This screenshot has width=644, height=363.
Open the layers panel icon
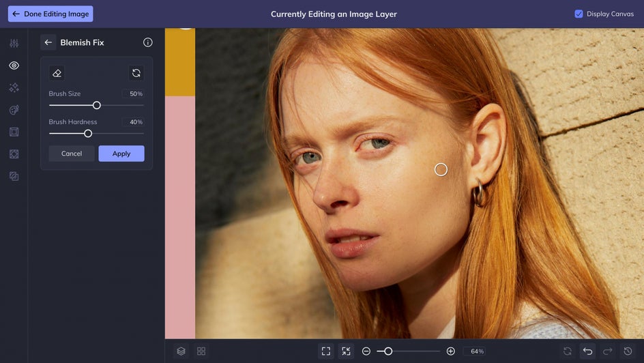tap(181, 351)
